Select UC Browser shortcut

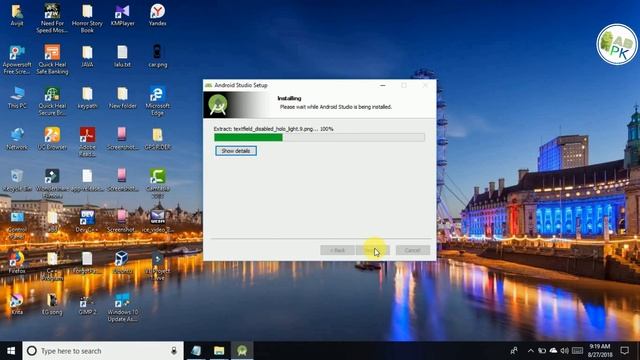(x=52, y=139)
